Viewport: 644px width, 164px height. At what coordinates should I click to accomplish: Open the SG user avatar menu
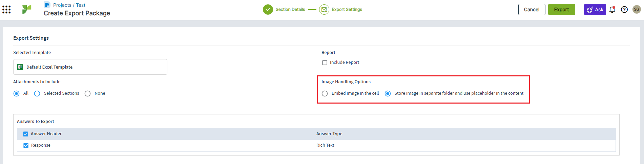point(636,10)
